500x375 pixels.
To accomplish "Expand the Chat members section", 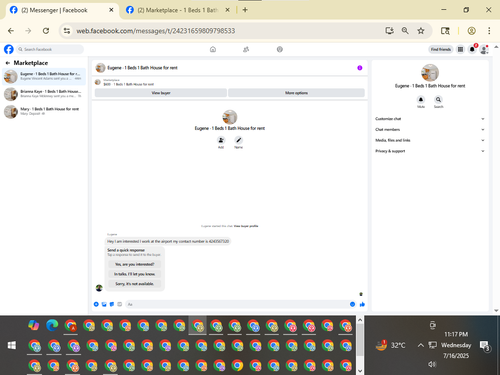I will (x=430, y=129).
